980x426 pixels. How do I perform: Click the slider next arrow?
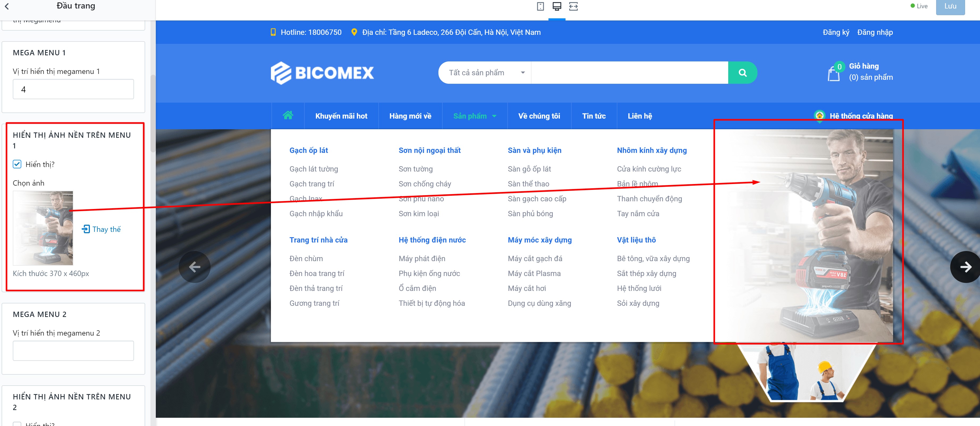(966, 267)
